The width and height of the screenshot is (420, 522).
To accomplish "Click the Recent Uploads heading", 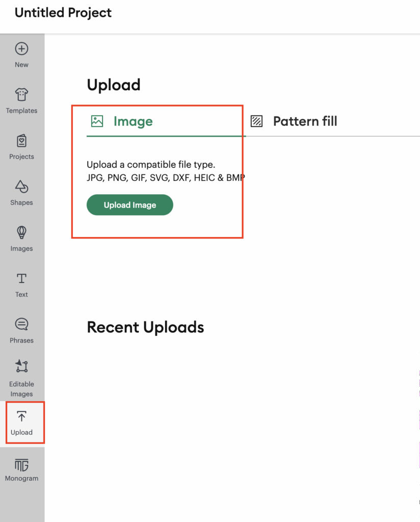I will pyautogui.click(x=145, y=327).
